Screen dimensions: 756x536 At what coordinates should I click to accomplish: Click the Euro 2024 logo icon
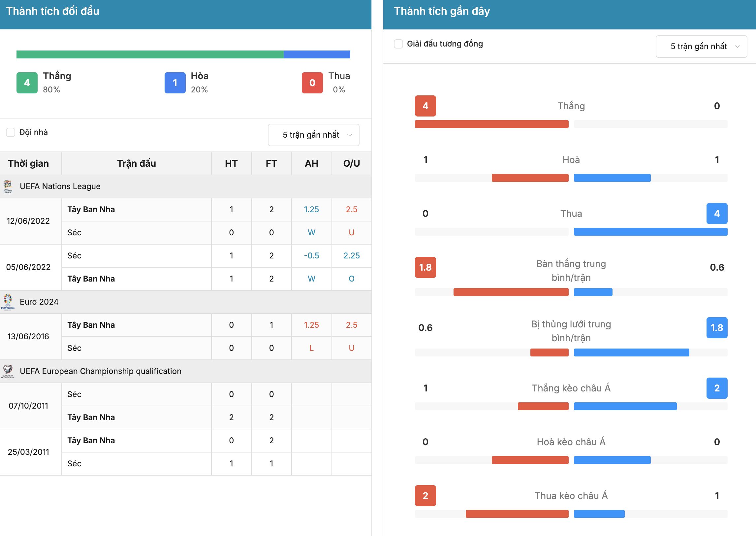point(8,302)
